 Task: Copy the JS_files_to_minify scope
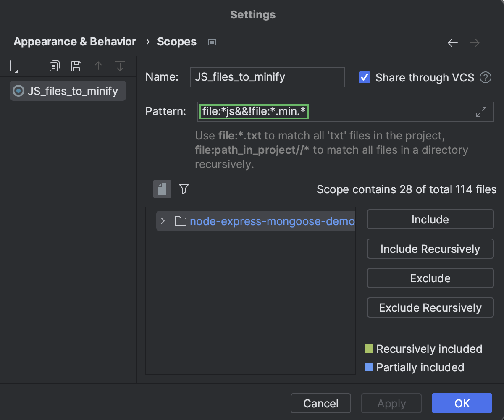pos(54,66)
